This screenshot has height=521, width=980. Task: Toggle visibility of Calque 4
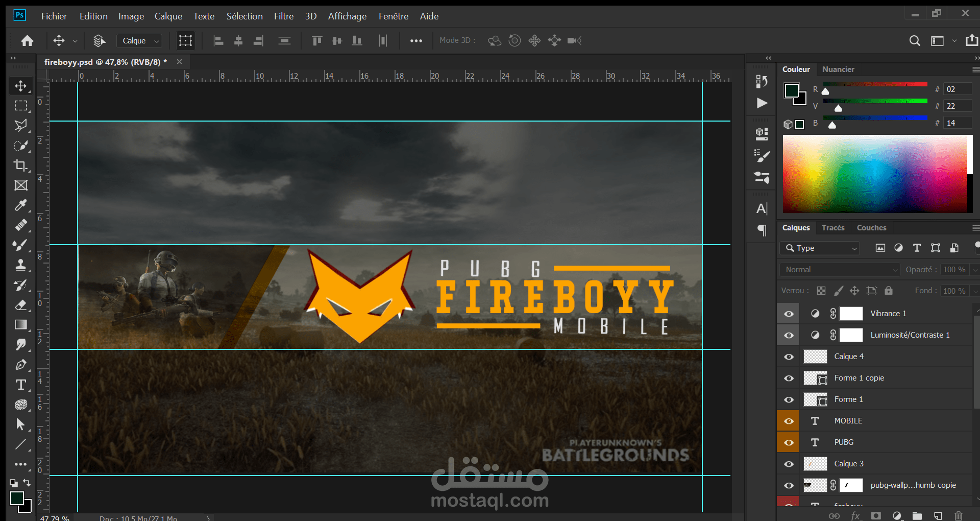click(x=789, y=357)
